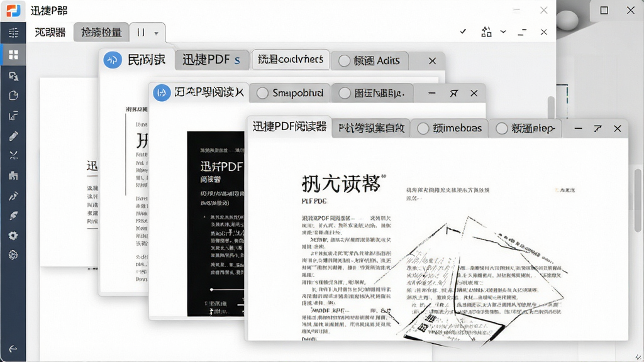Click the sticky note page icon in sidebar
This screenshot has width=644, height=362.
(x=13, y=96)
